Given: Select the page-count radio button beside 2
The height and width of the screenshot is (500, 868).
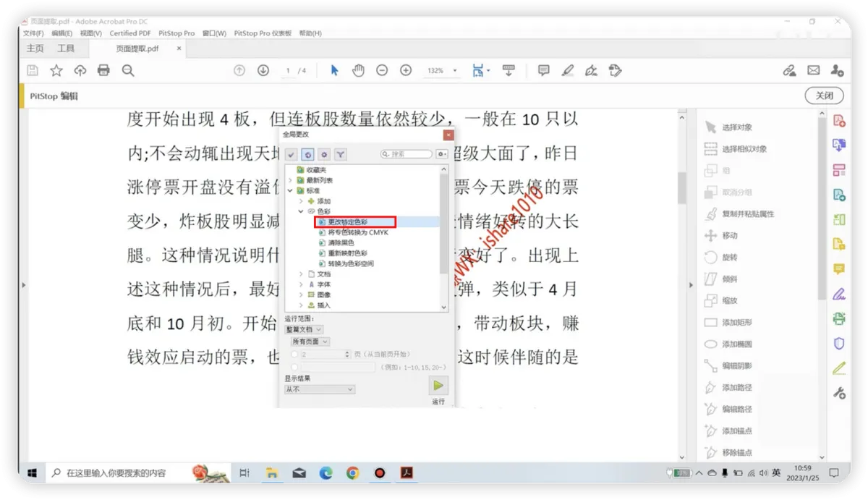Looking at the screenshot, I should click(x=294, y=355).
